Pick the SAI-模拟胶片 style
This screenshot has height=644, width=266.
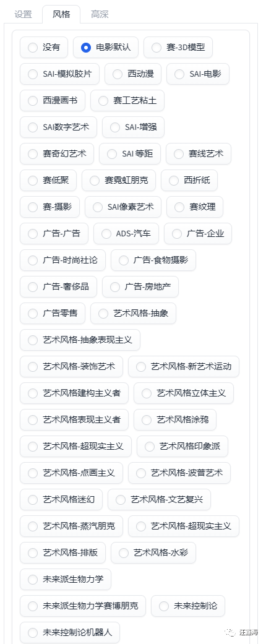click(59, 74)
